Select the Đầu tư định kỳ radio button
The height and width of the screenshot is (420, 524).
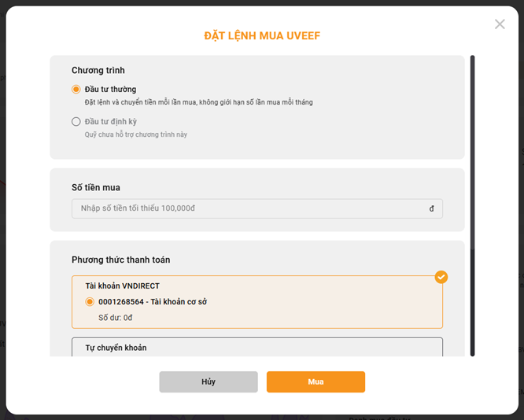76,121
